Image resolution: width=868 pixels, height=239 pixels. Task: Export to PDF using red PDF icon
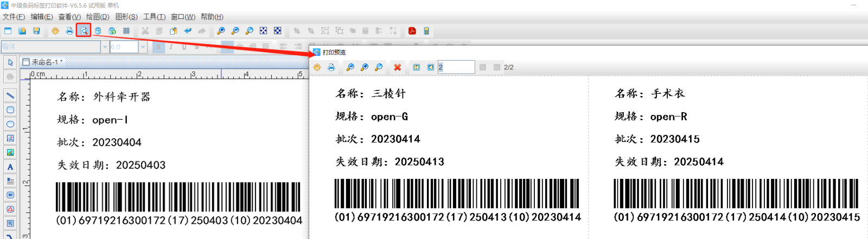tap(412, 31)
